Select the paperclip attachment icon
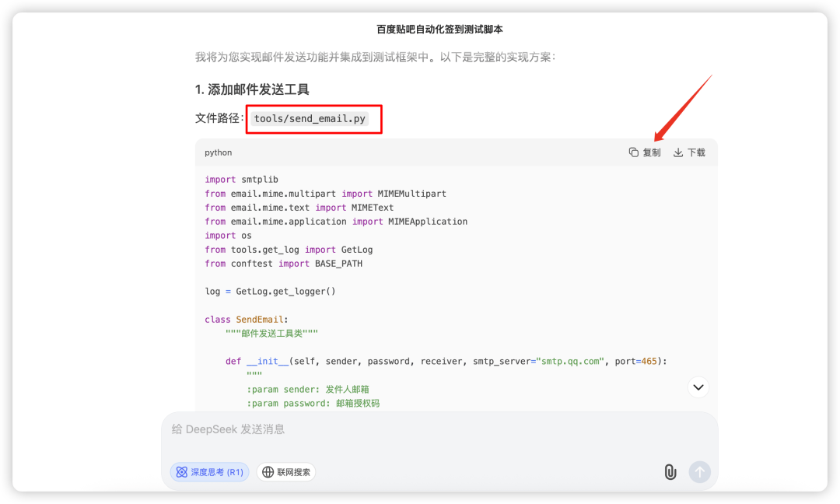 click(670, 472)
